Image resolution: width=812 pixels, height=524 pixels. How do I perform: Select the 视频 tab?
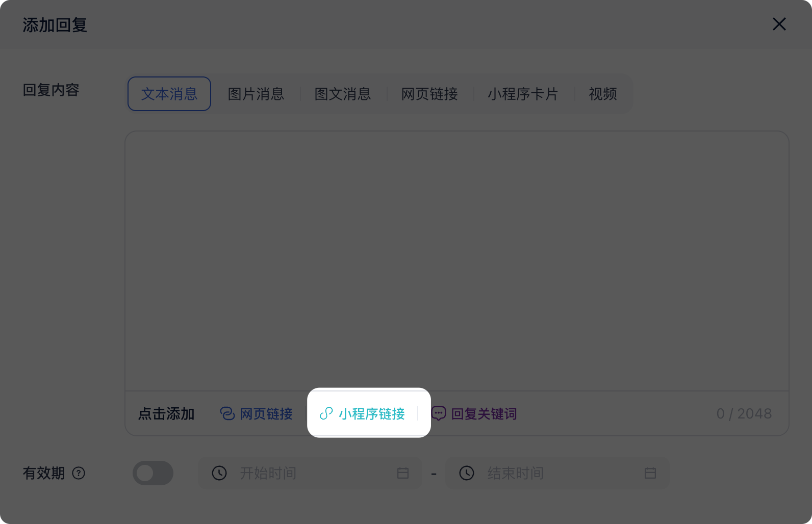tap(603, 94)
